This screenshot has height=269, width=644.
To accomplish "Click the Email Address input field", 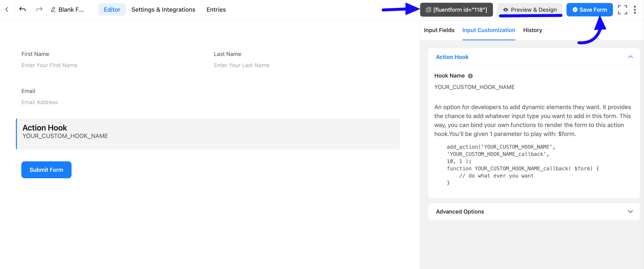I will [x=207, y=102].
